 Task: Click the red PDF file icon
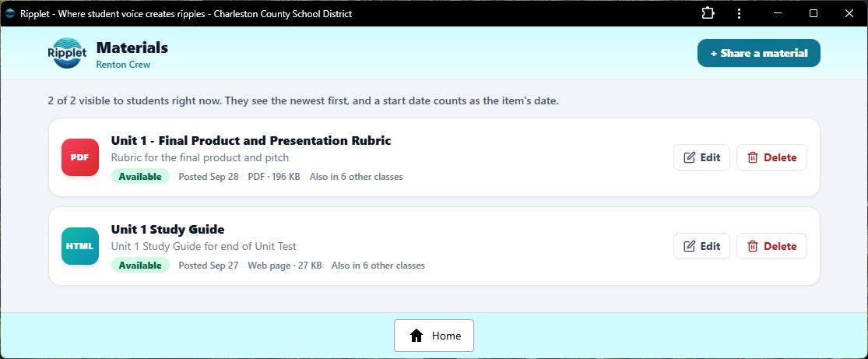coord(79,157)
